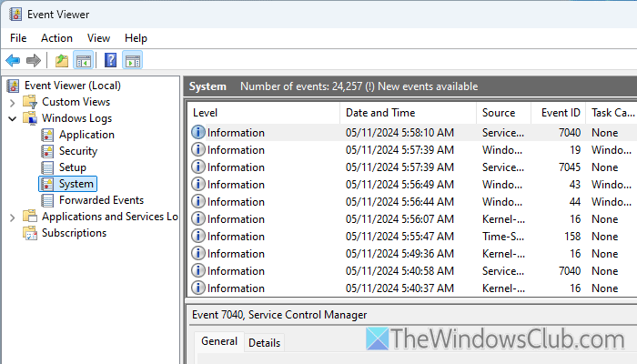
Task: Open Help via the question mark icon
Action: (110, 61)
